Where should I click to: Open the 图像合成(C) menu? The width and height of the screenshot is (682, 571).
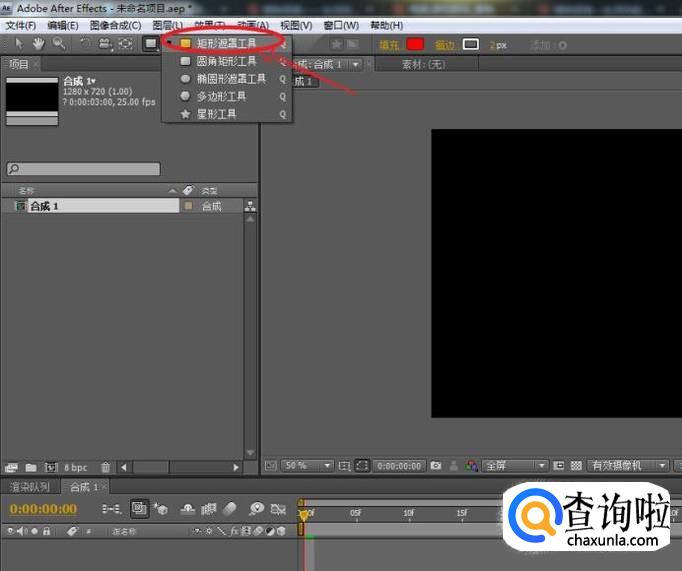(x=115, y=26)
